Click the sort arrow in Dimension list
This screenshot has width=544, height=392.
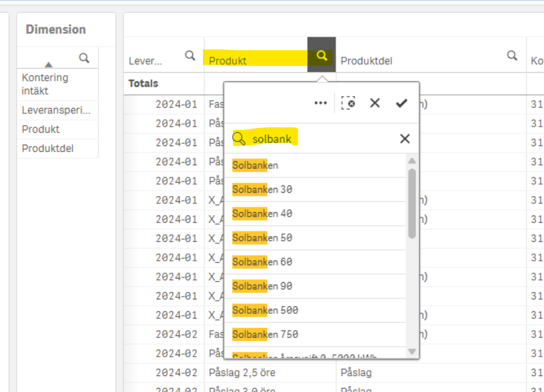pyautogui.click(x=48, y=65)
